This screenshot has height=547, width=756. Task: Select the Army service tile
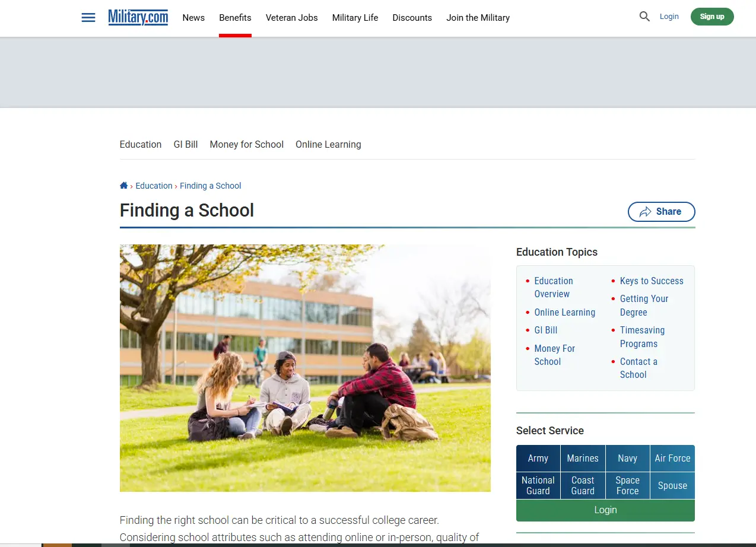tap(538, 458)
